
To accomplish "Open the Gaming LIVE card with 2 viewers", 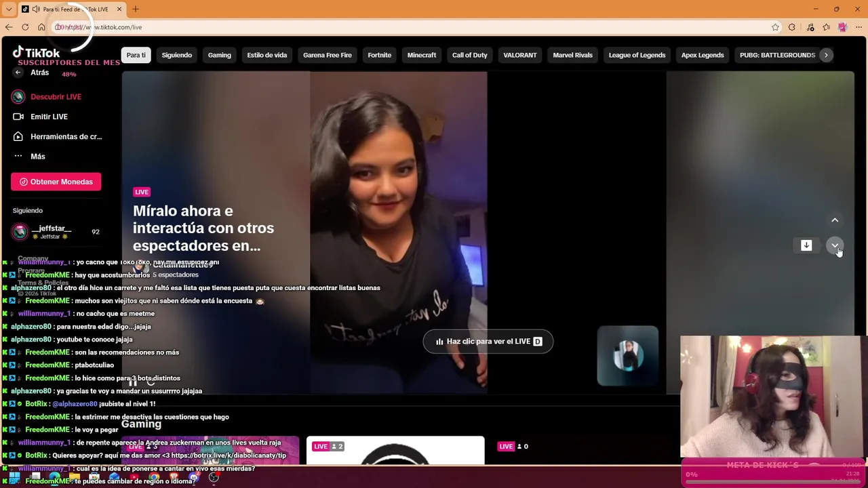I will point(395,451).
